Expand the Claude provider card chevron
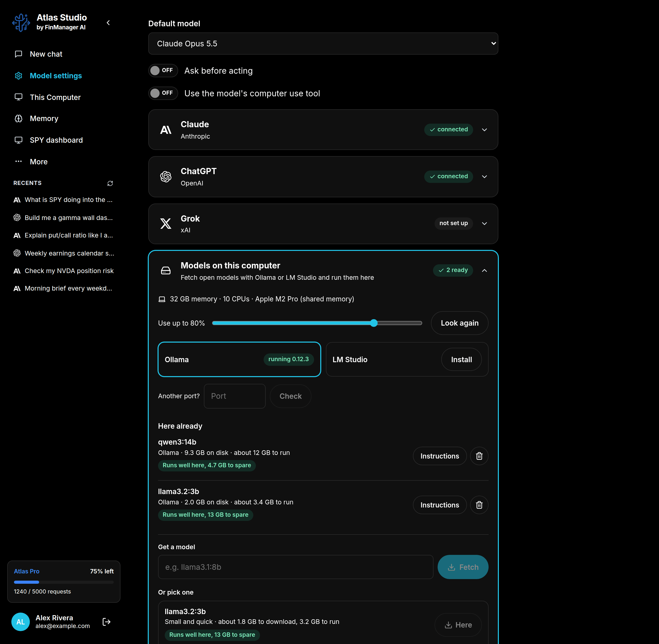This screenshot has height=644, width=659. pos(484,130)
